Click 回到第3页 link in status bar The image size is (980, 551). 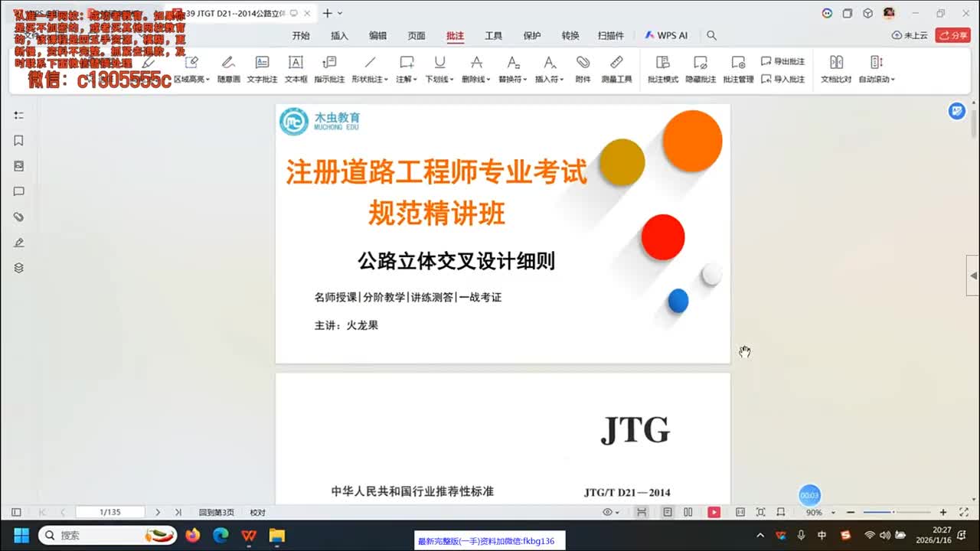[217, 512]
